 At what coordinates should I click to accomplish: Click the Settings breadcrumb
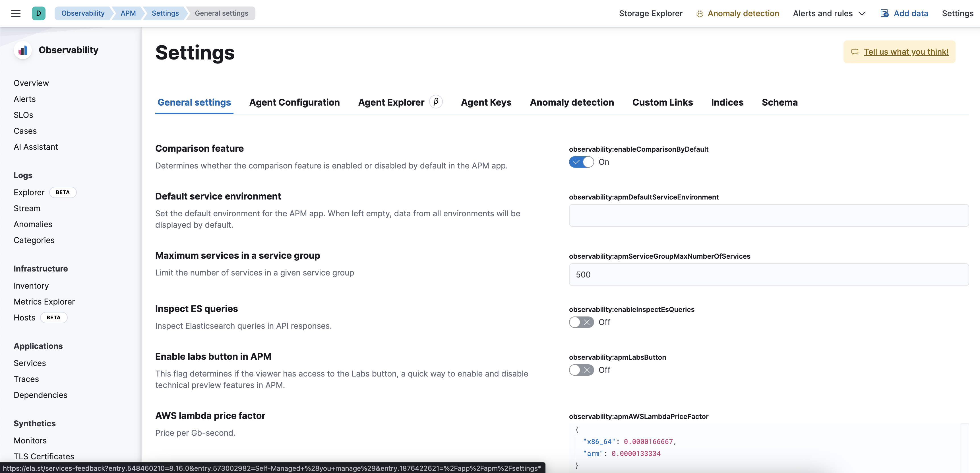pos(165,13)
